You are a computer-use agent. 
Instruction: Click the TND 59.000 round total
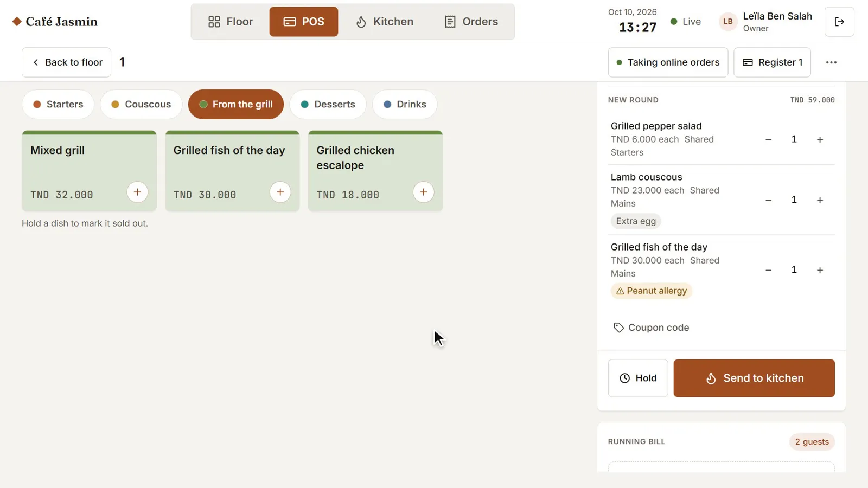(812, 100)
